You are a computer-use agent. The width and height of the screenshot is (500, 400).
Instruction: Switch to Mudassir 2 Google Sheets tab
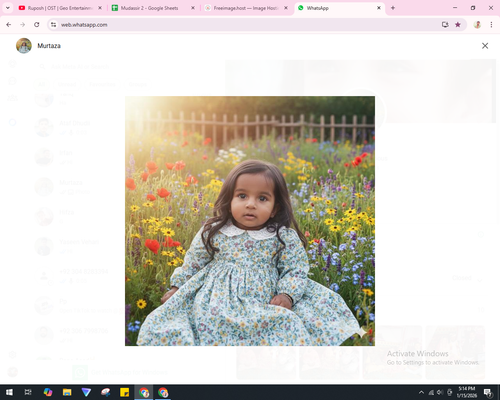click(x=153, y=8)
